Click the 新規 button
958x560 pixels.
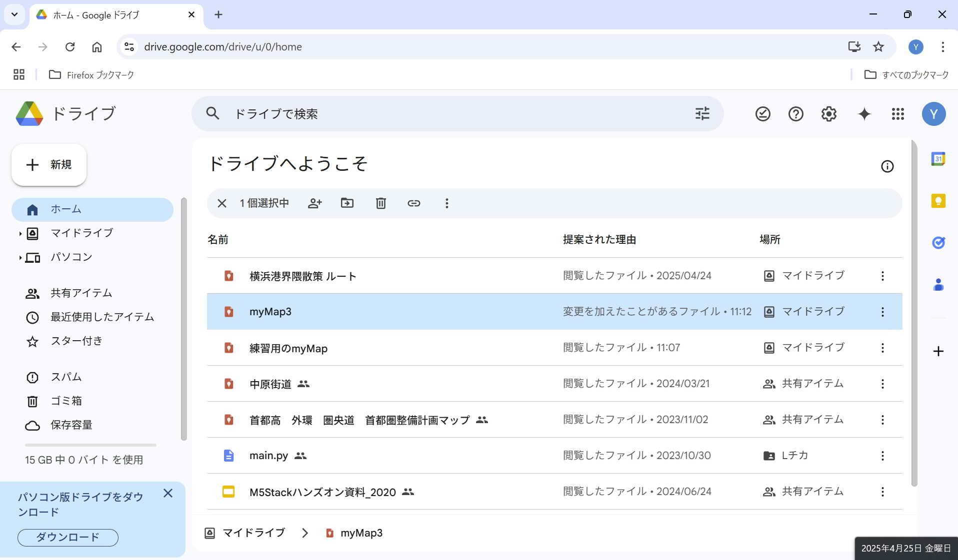49,165
